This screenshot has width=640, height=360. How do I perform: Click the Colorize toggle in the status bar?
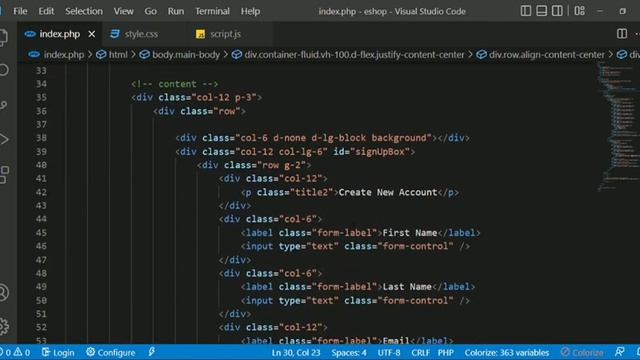tap(582, 353)
